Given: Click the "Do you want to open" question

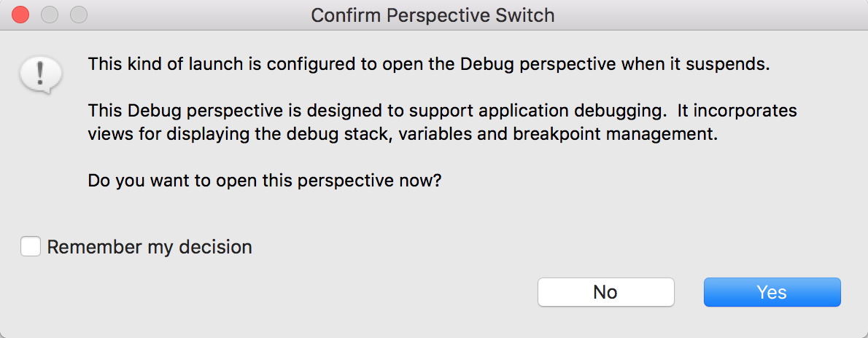Looking at the screenshot, I should [264, 181].
